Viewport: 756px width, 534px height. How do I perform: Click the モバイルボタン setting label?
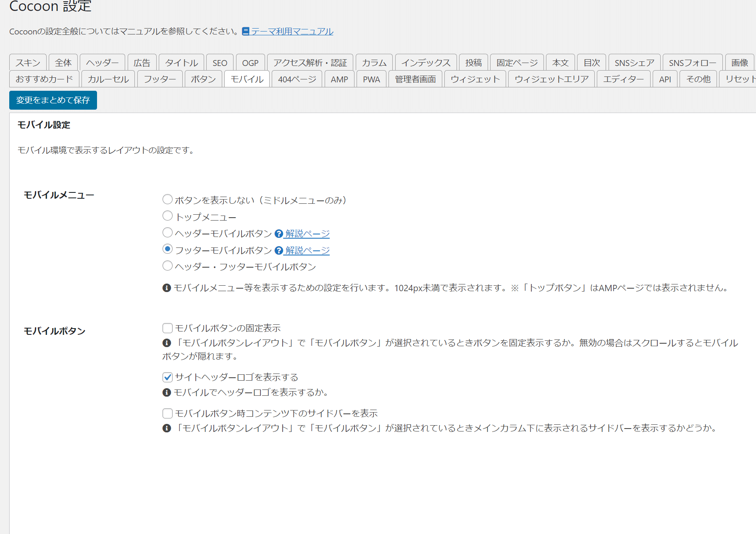pyautogui.click(x=55, y=331)
